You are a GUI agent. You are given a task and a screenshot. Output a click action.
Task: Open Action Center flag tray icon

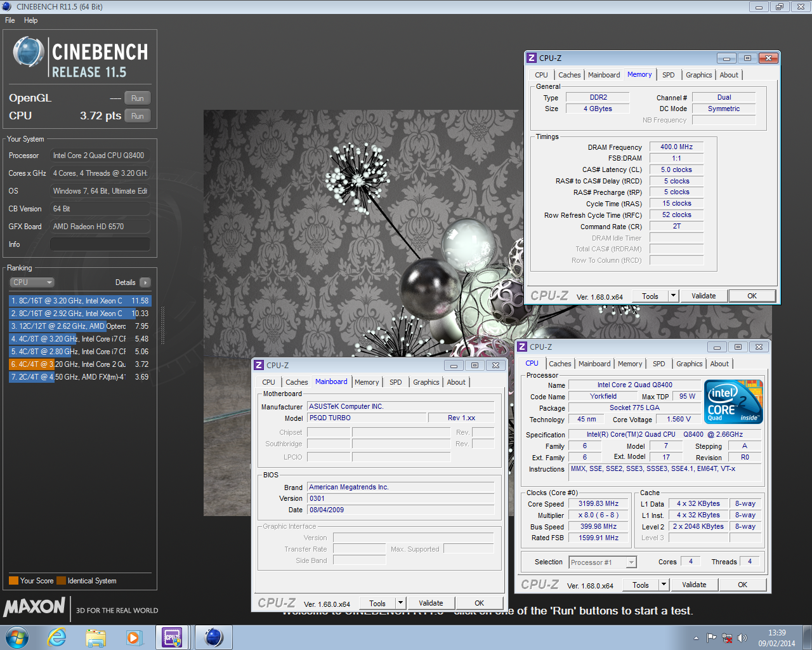711,638
